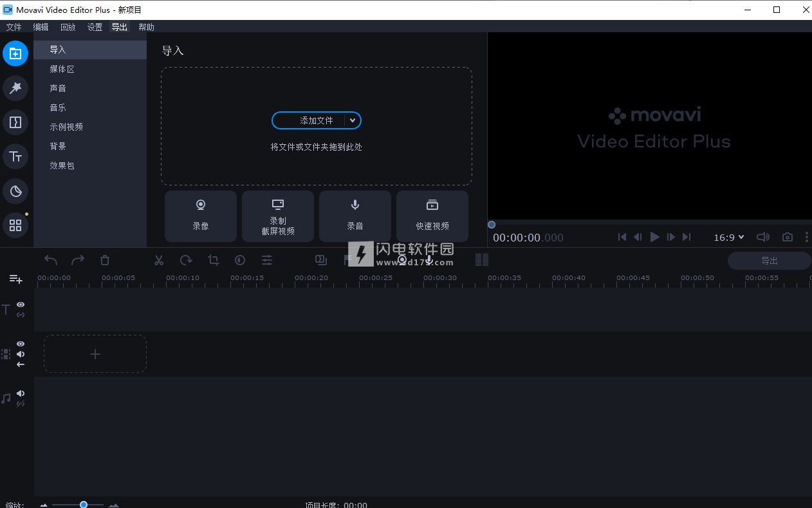Open the 16:9 aspect ratio dropdown
This screenshot has height=508, width=812.
click(728, 237)
